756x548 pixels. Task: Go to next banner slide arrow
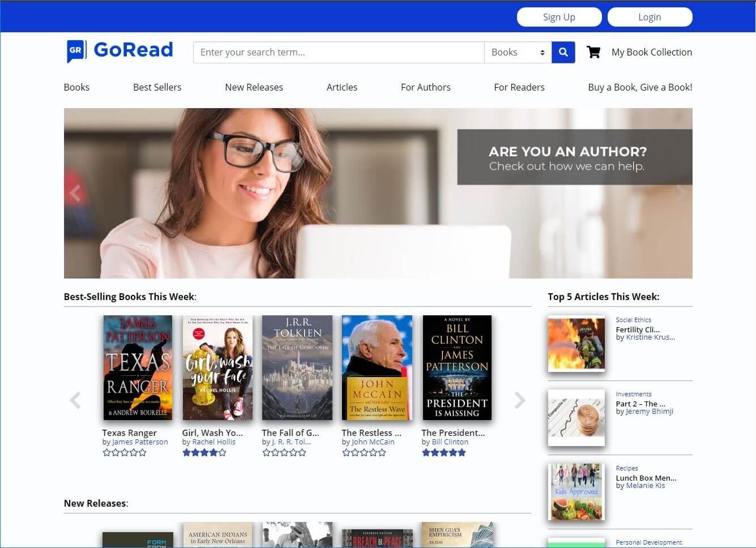[x=681, y=193]
